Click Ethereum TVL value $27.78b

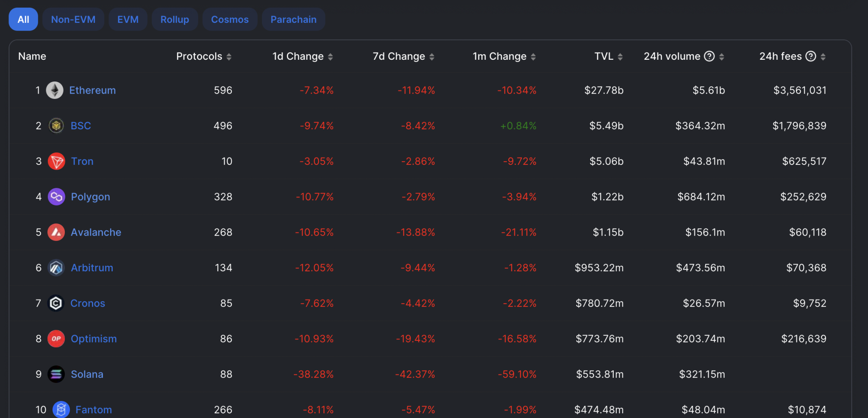(604, 90)
